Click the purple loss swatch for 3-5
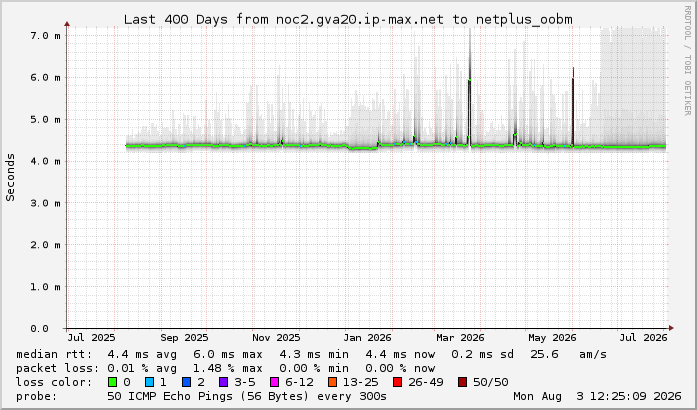The image size is (697, 410). tap(223, 382)
